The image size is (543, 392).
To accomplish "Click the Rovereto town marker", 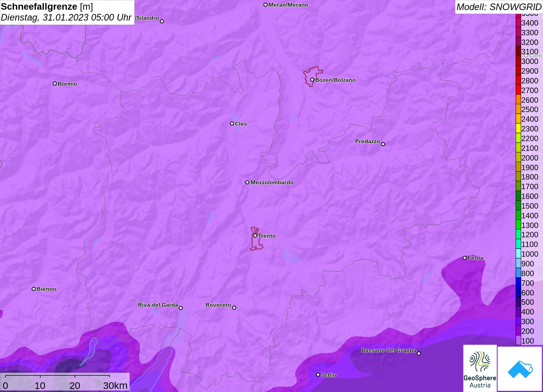I will 234,308.
